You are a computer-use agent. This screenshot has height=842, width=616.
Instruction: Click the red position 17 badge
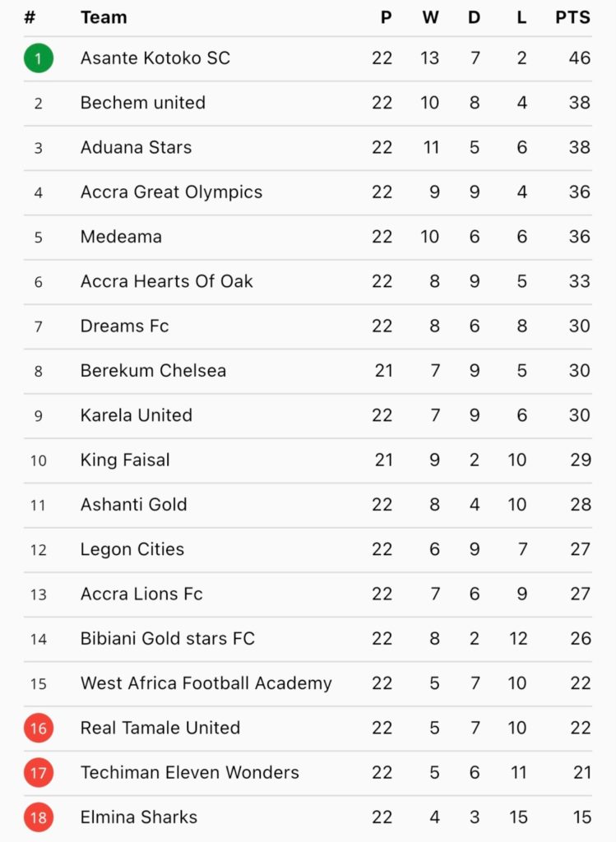tap(39, 773)
